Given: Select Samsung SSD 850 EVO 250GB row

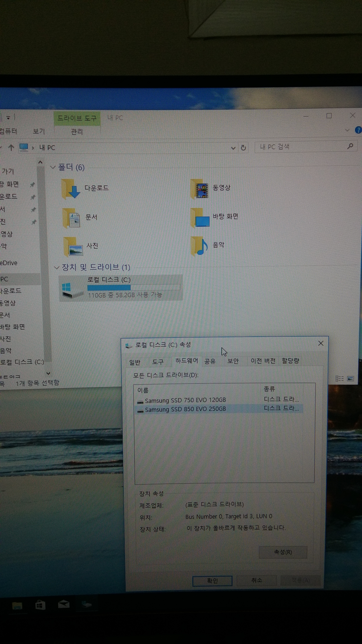Looking at the screenshot, I should point(219,409).
